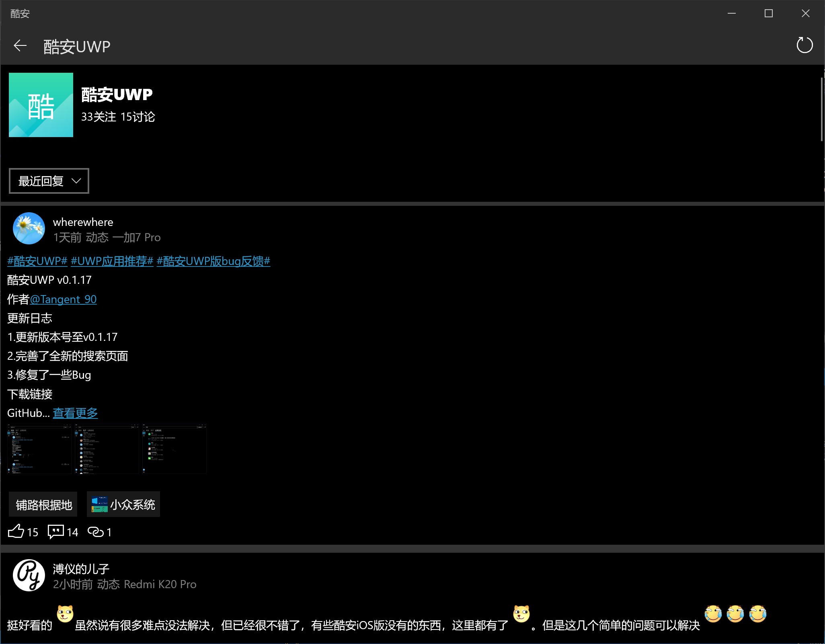Click the 铺路根据地 tag button

point(43,505)
